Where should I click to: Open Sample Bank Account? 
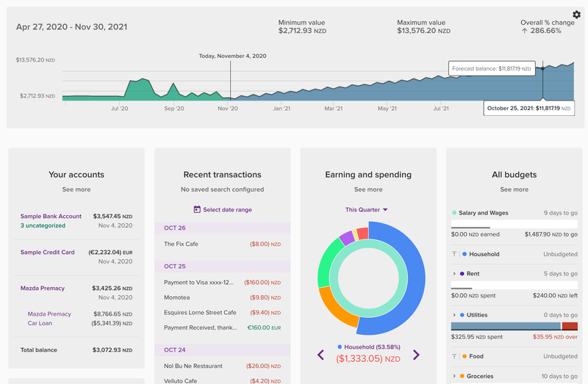point(51,217)
